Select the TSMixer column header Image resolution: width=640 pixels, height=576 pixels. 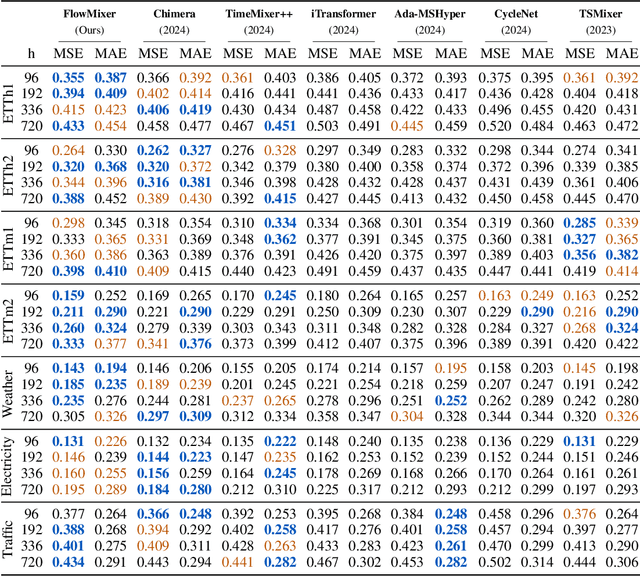click(x=600, y=14)
